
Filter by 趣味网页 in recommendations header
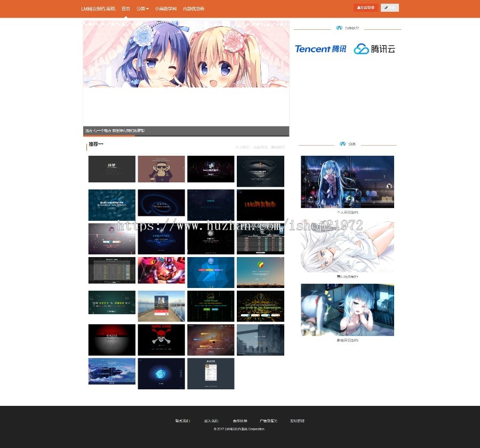tap(278, 147)
